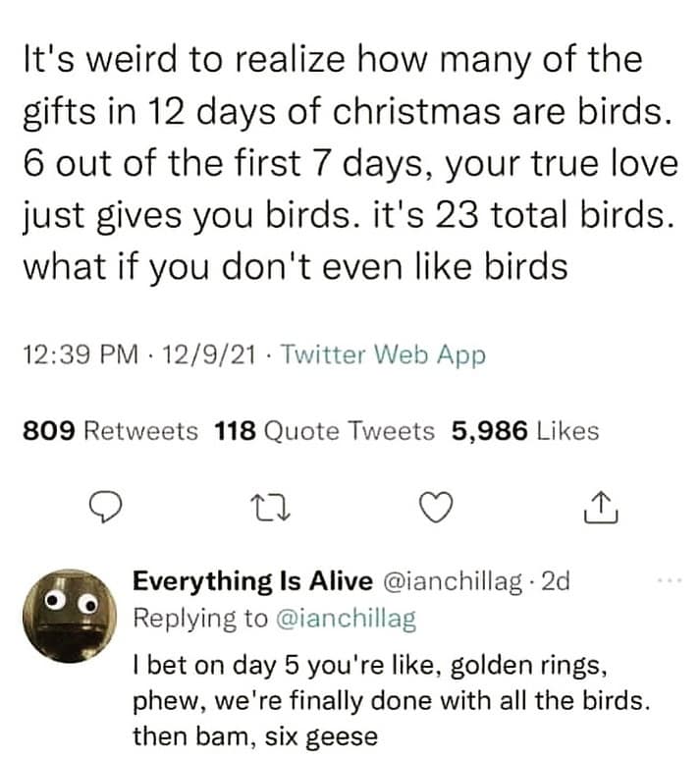The width and height of the screenshot is (700, 762).
Task: Click the main tweet text about birds
Action: point(349,163)
